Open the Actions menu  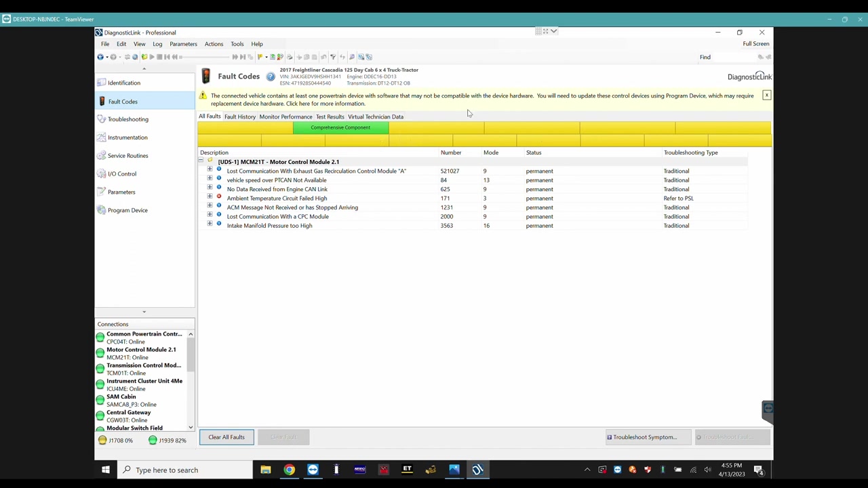click(x=214, y=44)
